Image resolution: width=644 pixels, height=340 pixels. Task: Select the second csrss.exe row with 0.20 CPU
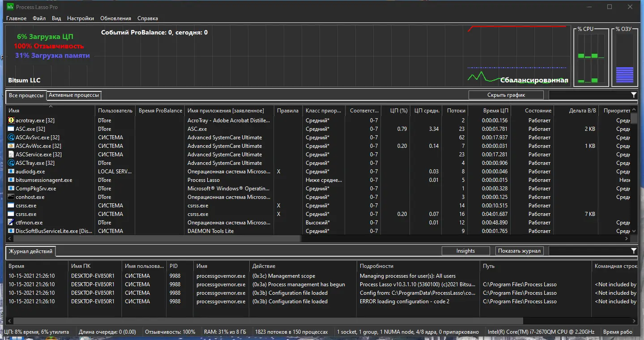[x=318, y=214]
